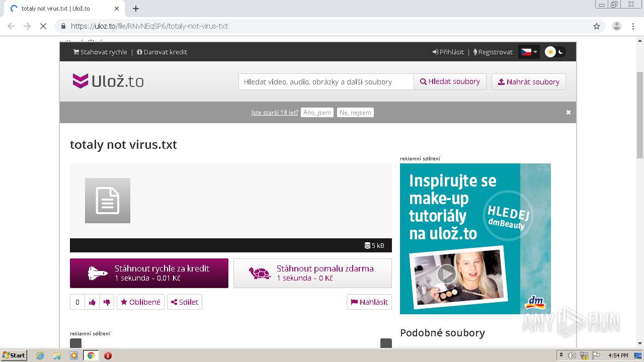Image resolution: width=644 pixels, height=362 pixels.
Task: Show hidden system tray icons
Action: pyautogui.click(x=561, y=355)
